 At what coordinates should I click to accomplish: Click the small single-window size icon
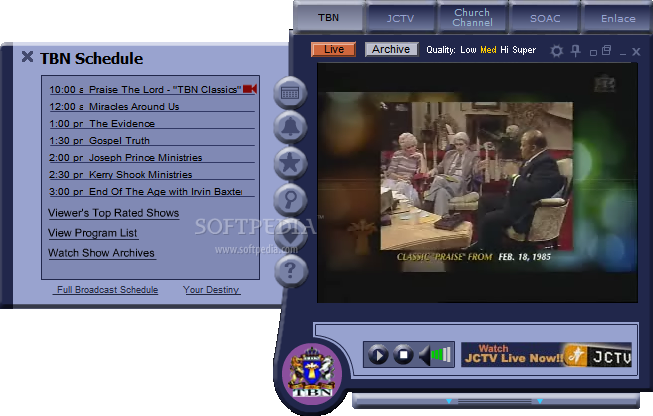click(x=593, y=52)
